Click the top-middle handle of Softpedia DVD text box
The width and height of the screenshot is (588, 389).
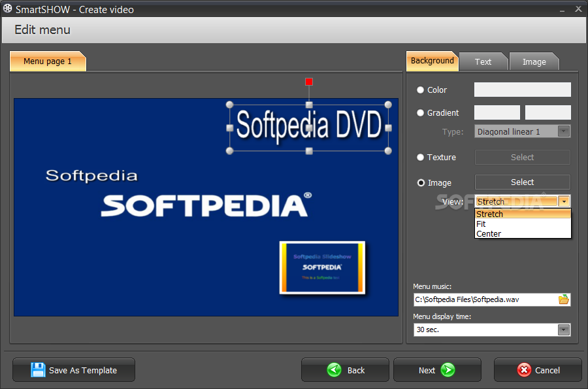click(x=309, y=105)
